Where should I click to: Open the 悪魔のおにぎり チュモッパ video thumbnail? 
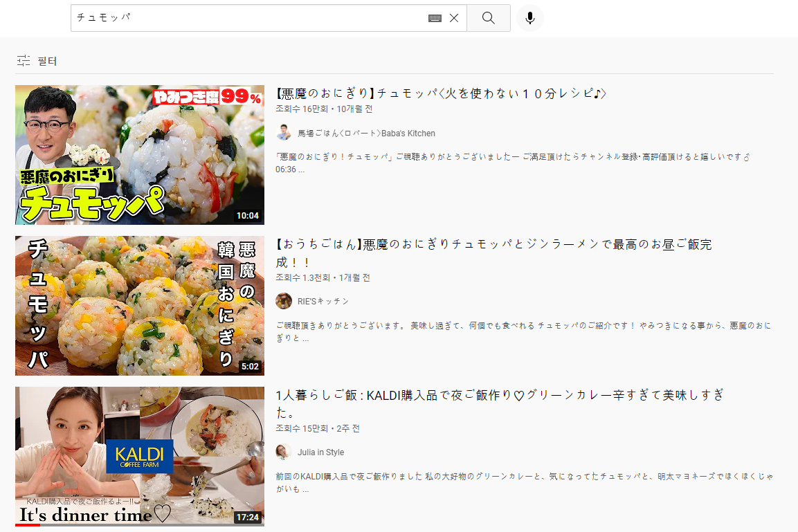[139, 155]
